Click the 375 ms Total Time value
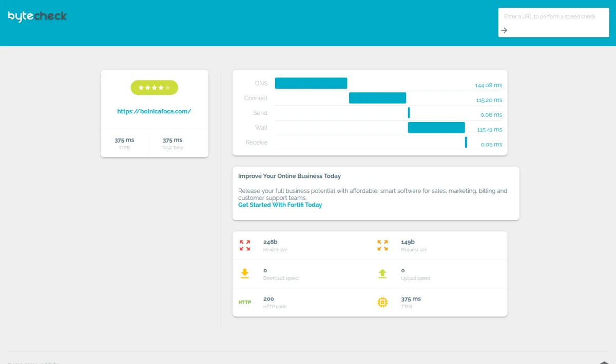Image resolution: width=616 pixels, height=364 pixels. tap(172, 140)
